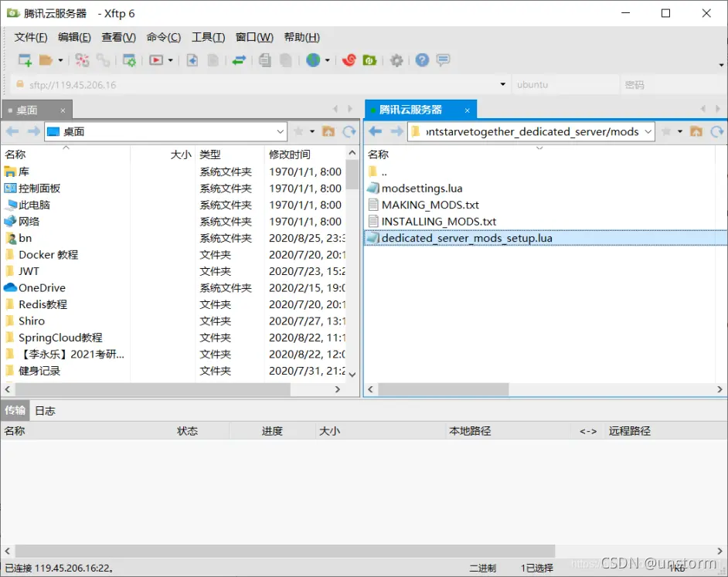Open the 编辑(E) menu
Image resolution: width=728 pixels, height=577 pixels.
click(74, 37)
